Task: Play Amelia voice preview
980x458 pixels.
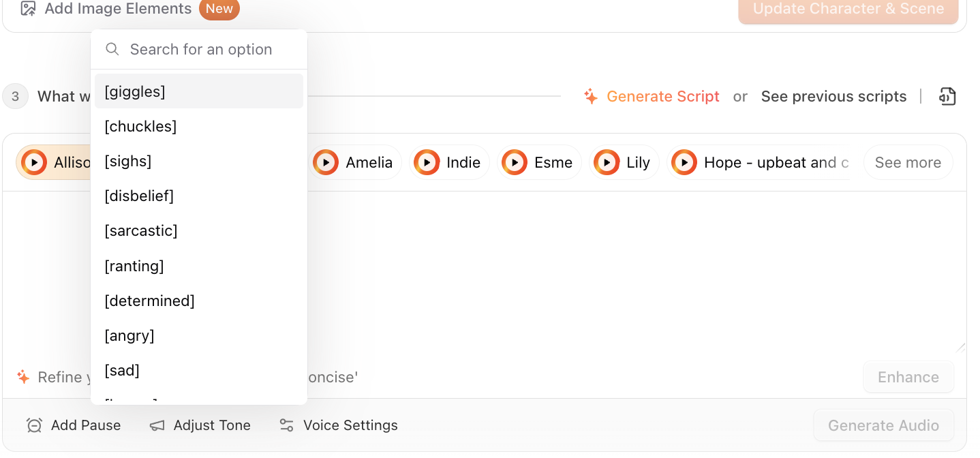Action: (x=326, y=163)
